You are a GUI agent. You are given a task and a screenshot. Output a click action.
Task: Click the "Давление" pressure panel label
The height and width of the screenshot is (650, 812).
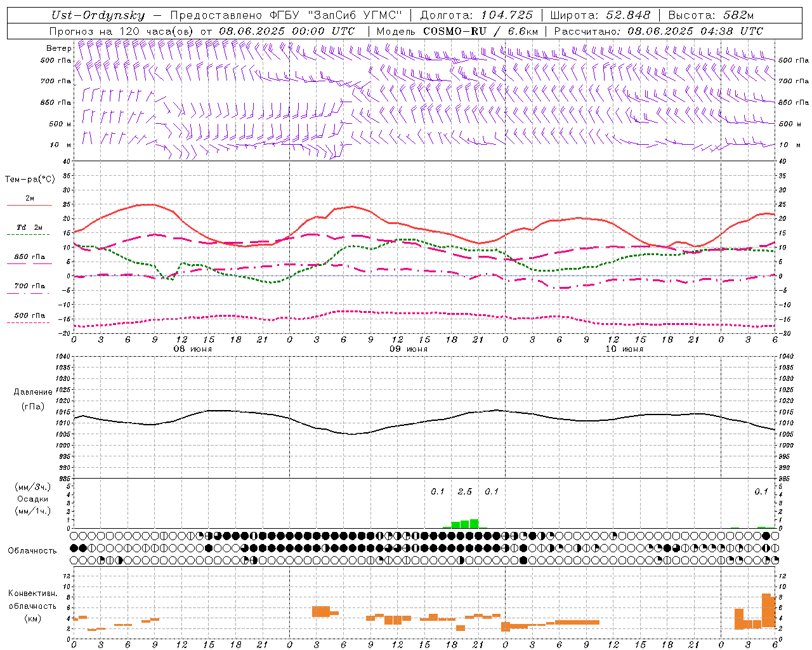(33, 392)
